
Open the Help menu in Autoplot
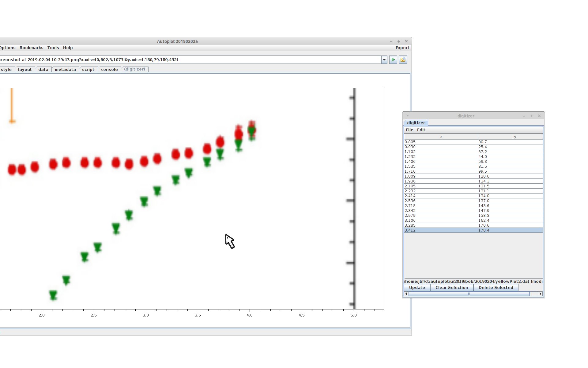[x=68, y=48]
